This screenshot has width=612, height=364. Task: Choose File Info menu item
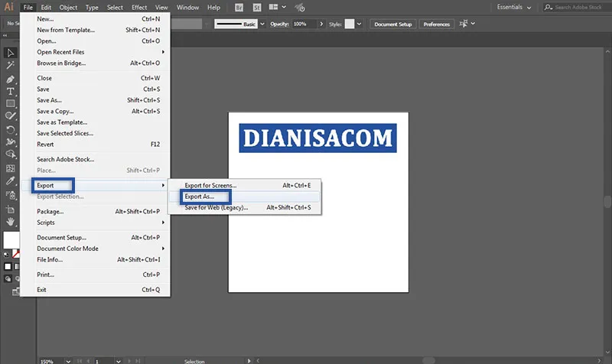[x=95, y=259]
